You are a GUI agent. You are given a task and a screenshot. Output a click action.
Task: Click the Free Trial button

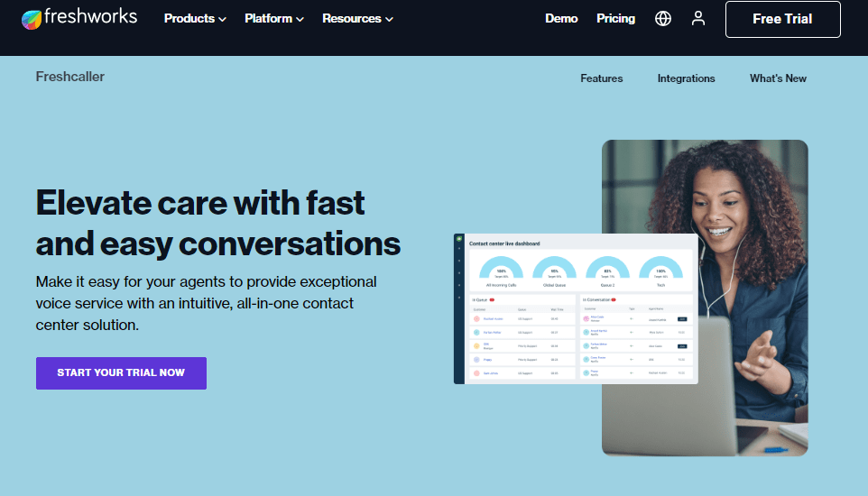pyautogui.click(x=783, y=19)
